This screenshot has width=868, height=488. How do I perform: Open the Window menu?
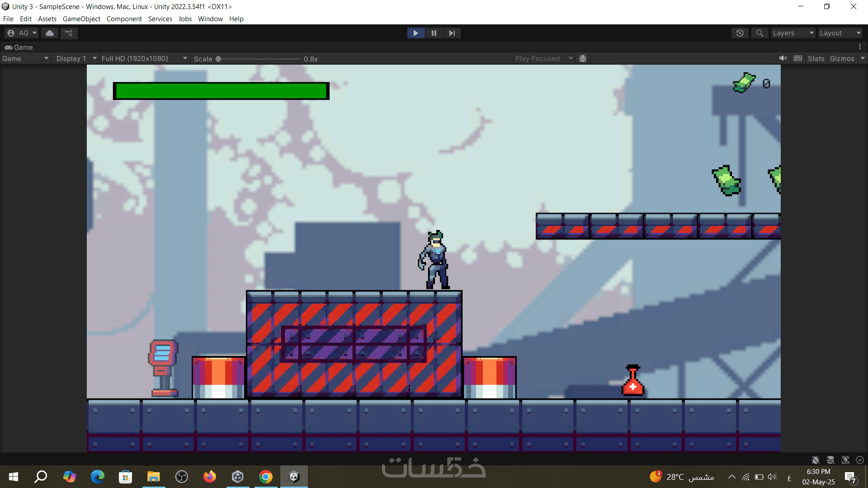[x=210, y=19]
